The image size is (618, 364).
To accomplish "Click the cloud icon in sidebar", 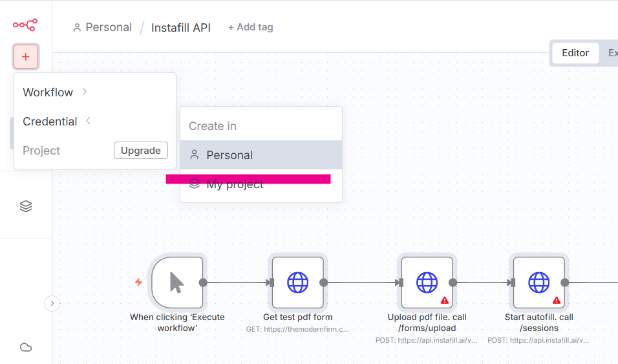I will click(x=26, y=347).
